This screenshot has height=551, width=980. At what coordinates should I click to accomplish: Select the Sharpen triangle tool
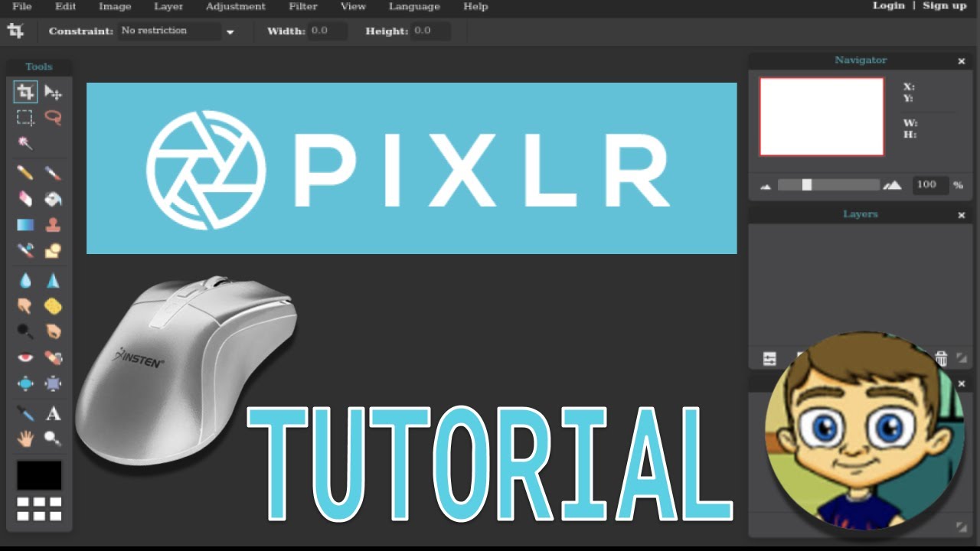53,281
